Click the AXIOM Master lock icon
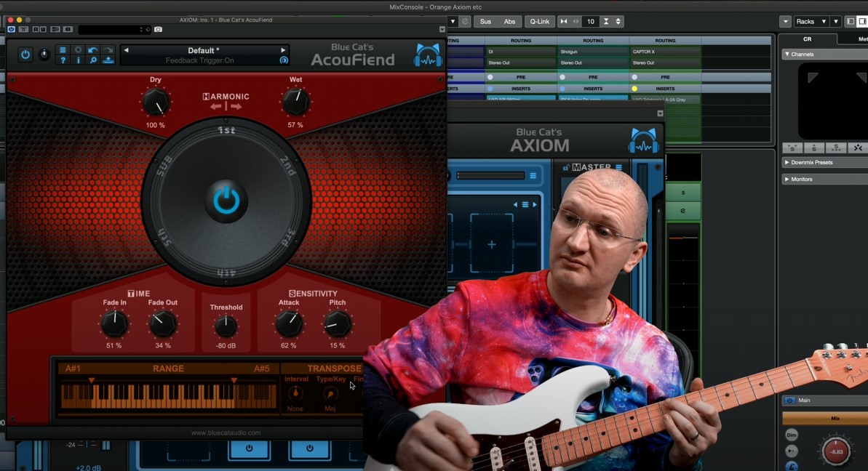The height and width of the screenshot is (471, 868). [566, 167]
